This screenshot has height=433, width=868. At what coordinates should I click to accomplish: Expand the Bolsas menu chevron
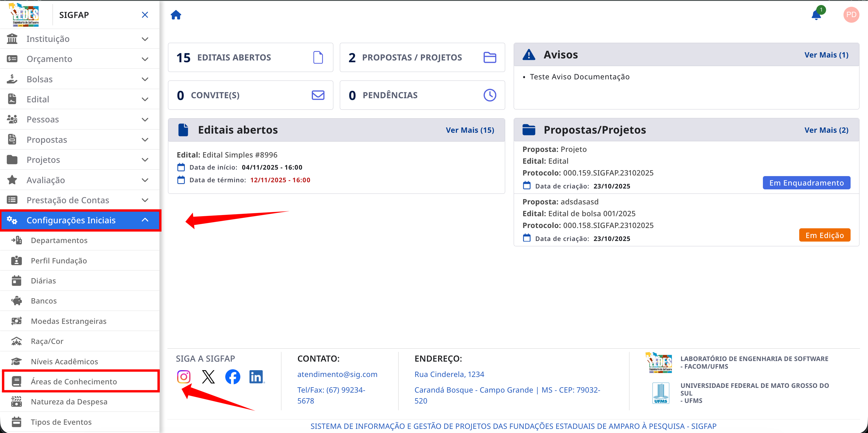click(145, 79)
